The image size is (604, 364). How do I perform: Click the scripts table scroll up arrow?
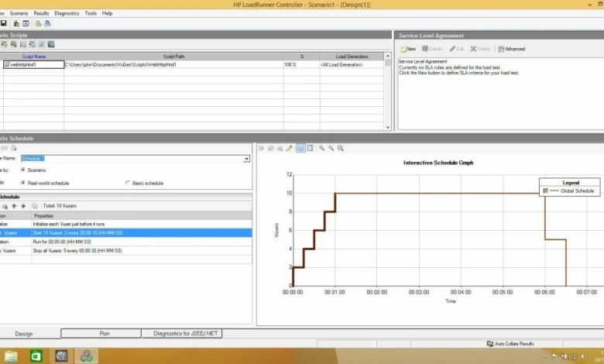tap(387, 57)
